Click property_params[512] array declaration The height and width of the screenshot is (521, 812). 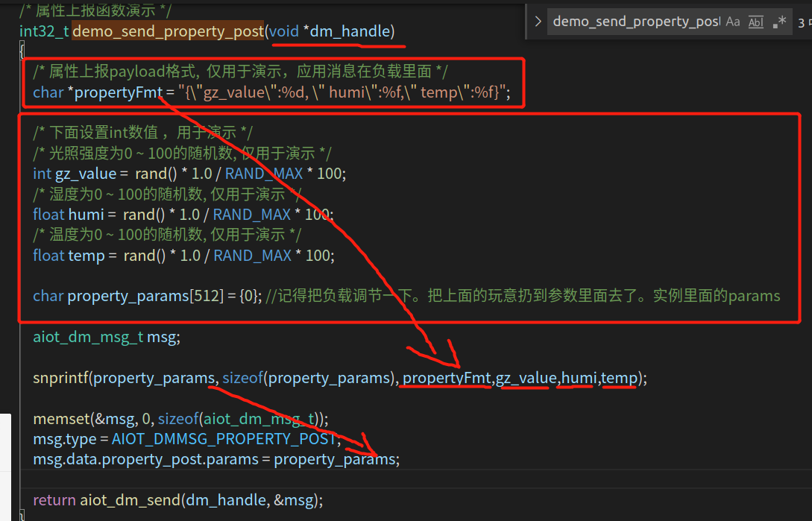[x=145, y=296]
